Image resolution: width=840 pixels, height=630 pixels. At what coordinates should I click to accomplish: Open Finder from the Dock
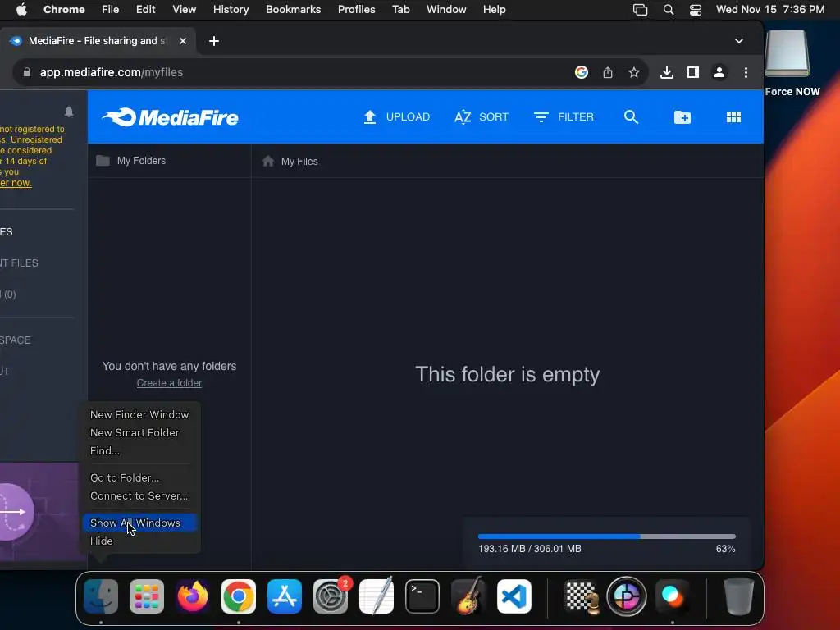pyautogui.click(x=101, y=596)
